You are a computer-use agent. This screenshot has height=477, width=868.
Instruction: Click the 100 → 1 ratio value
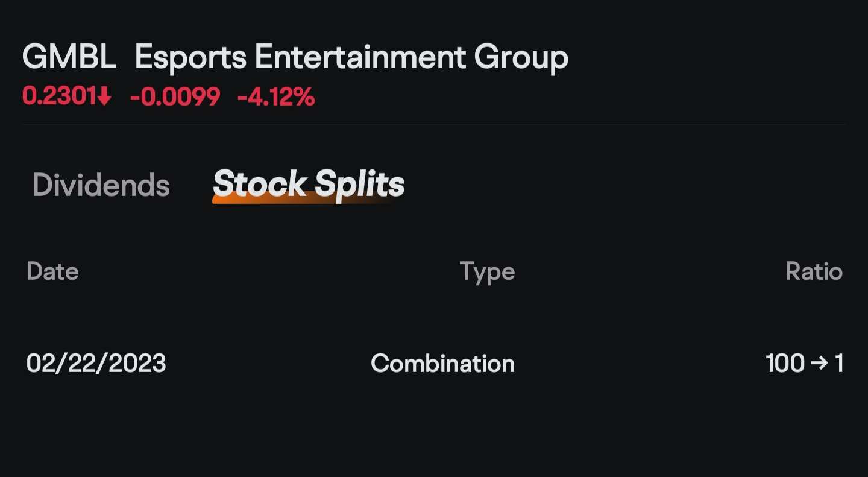pos(804,364)
